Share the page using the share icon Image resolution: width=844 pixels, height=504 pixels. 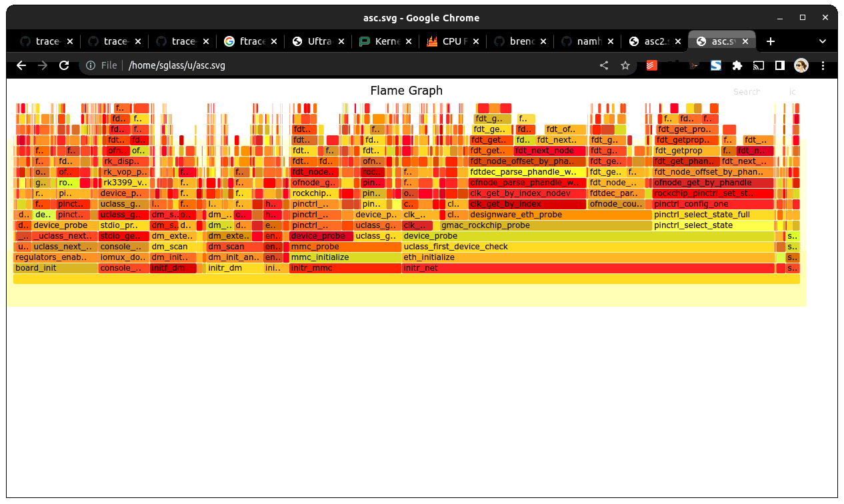[x=604, y=65]
